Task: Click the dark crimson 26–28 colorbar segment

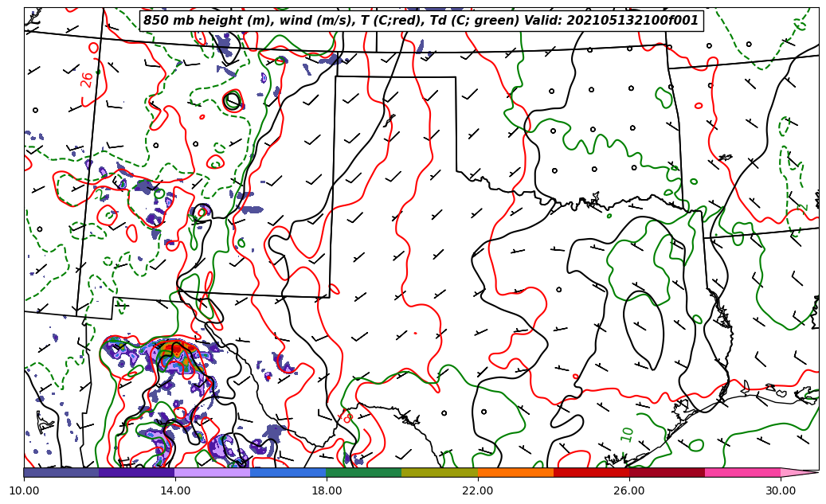Action: point(667,472)
